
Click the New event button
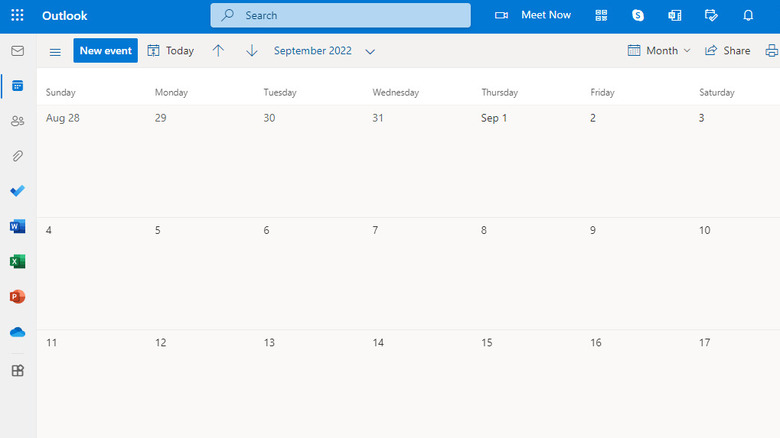[x=105, y=51]
